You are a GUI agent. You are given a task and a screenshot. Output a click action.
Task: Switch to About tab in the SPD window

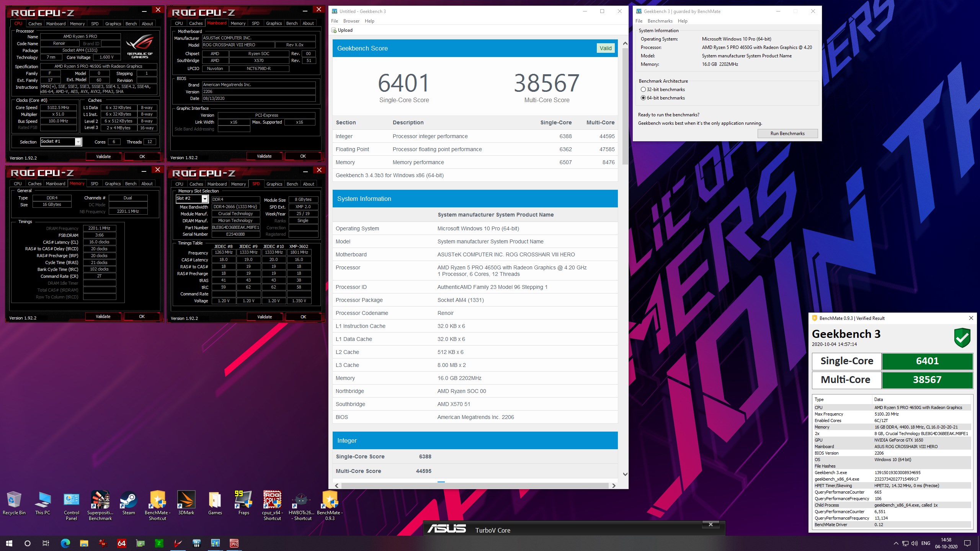point(309,184)
